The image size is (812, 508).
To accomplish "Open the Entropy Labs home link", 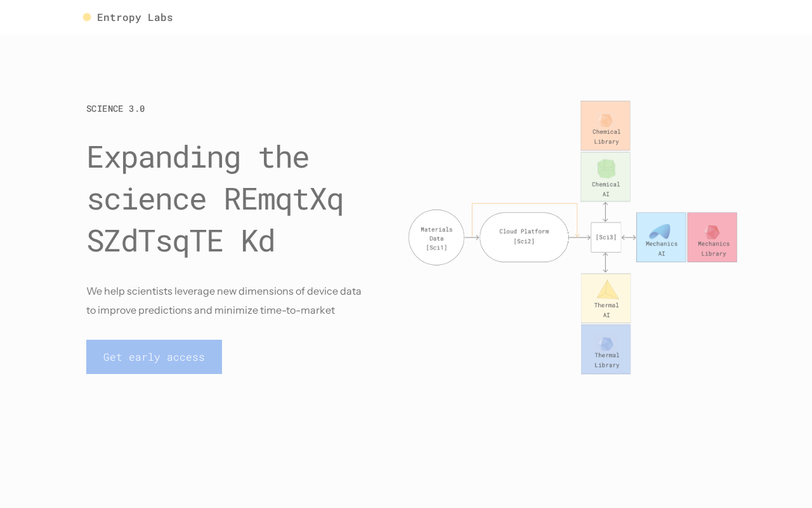I will tap(134, 17).
